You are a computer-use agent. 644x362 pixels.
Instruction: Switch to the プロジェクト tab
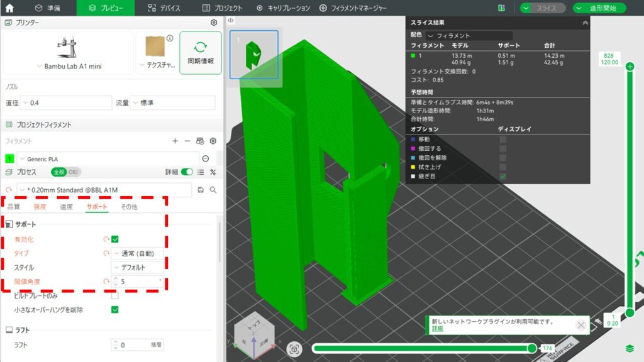pos(222,8)
